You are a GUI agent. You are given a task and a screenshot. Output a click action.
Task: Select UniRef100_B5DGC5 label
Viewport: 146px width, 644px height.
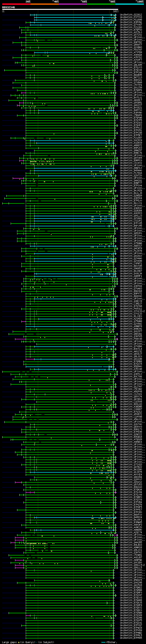(131, 580)
